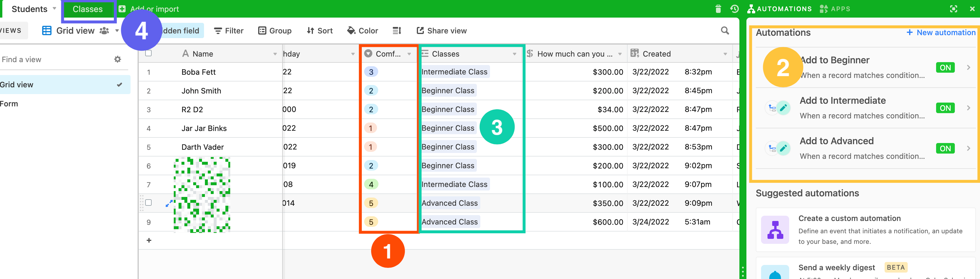
Task: Click the Add to Intermediate automation icon
Action: point(777,108)
